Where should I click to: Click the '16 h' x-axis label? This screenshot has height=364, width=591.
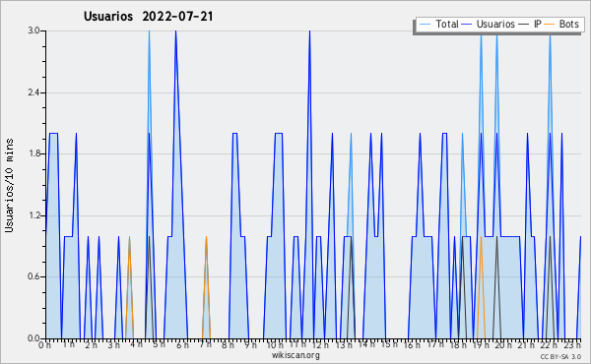pyautogui.click(x=412, y=344)
